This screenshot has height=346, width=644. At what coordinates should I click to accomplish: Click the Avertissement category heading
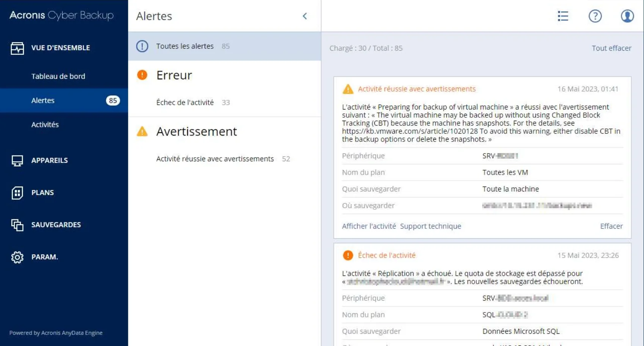tap(197, 131)
